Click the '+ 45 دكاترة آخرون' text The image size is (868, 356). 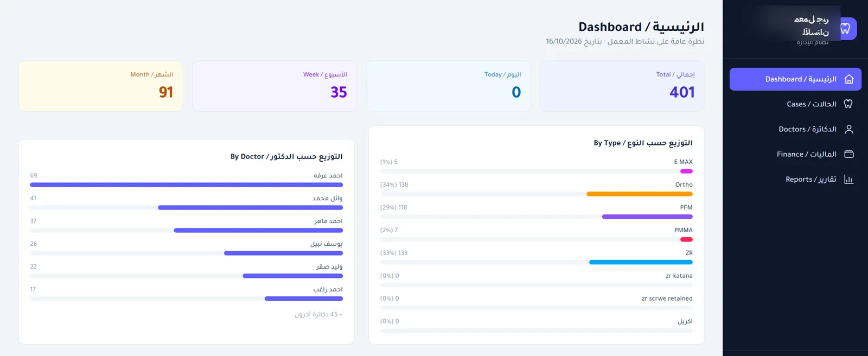[318, 314]
